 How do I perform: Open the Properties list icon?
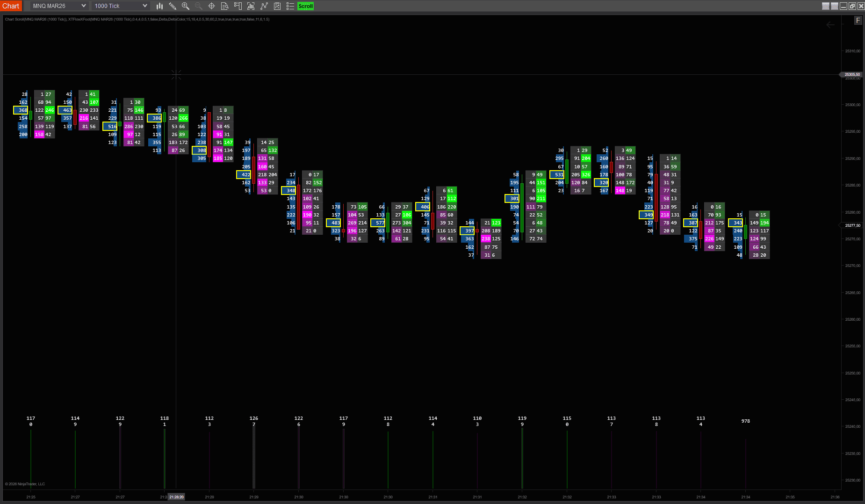(290, 6)
